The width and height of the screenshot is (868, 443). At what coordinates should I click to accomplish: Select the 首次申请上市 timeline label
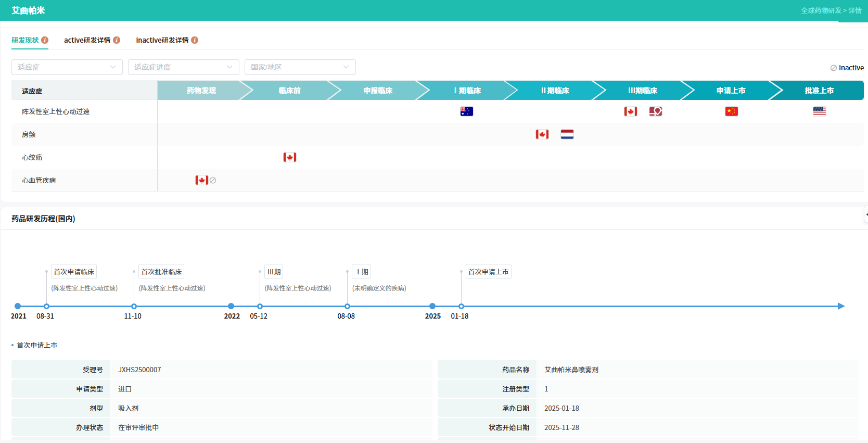(x=488, y=272)
